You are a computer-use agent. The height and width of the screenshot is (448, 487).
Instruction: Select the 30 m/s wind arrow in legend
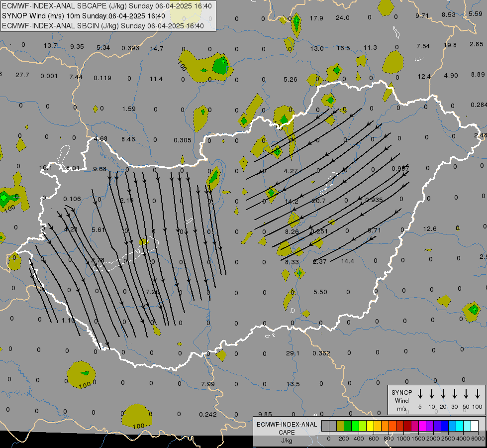(455, 394)
